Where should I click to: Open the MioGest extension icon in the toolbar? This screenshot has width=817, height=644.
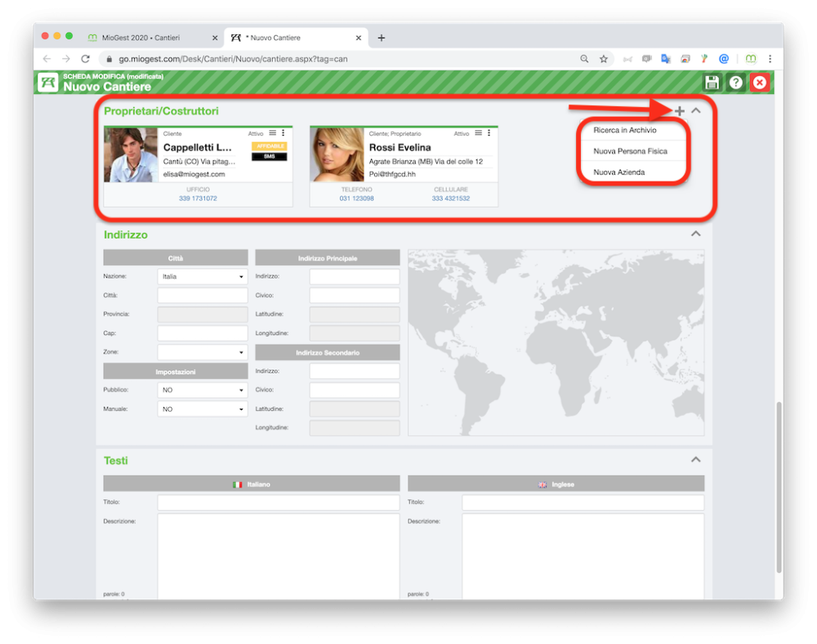[x=750, y=59]
